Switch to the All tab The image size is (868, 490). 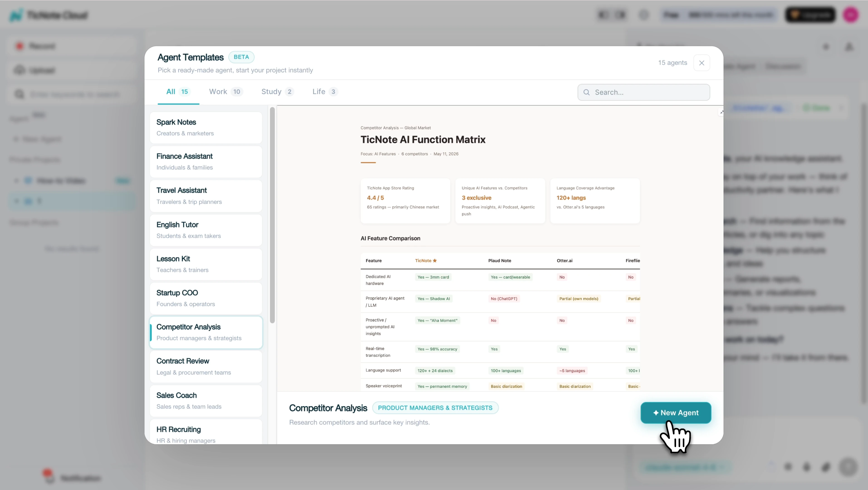coord(178,92)
